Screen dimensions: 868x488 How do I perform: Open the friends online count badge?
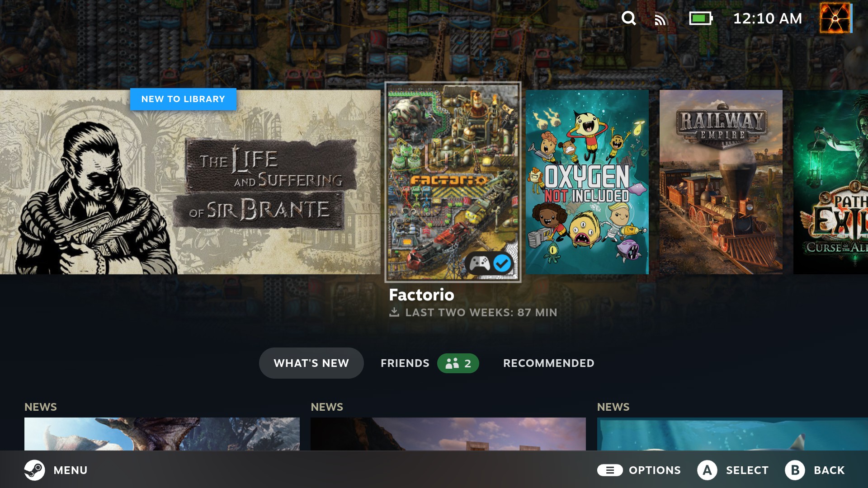458,363
